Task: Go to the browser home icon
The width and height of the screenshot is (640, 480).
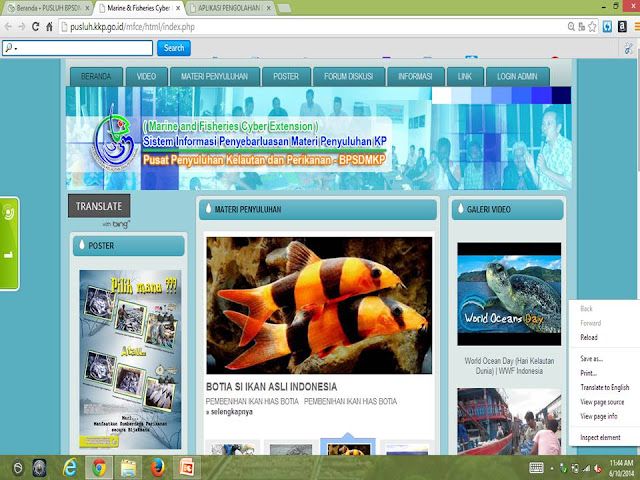Action: [x=49, y=27]
